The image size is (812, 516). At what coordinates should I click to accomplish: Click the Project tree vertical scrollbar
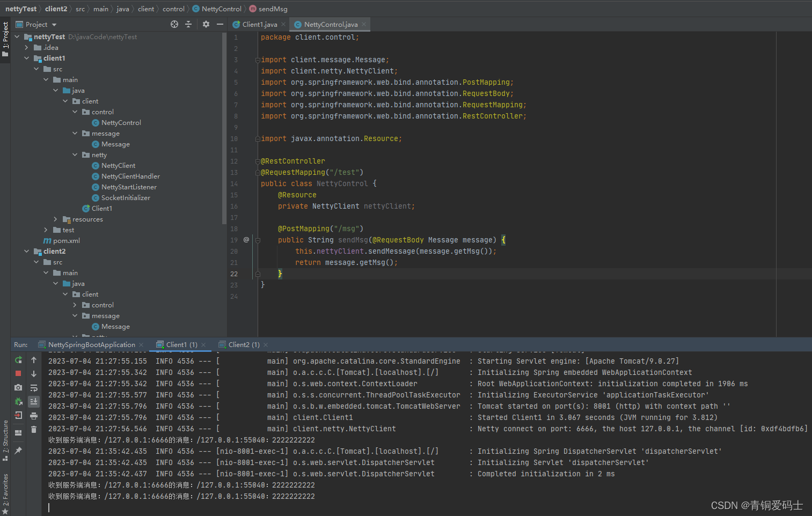tap(224, 129)
